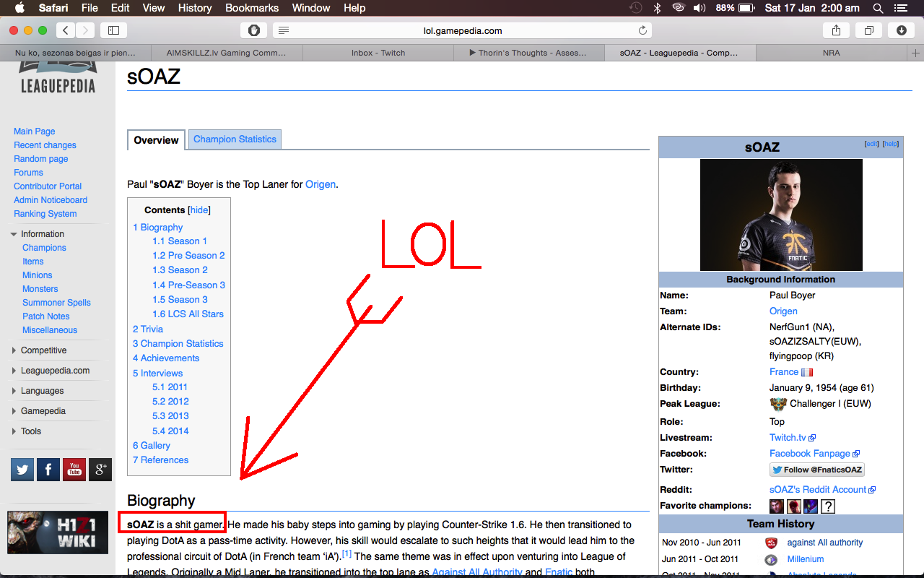Click the battery percentage indicator
The width and height of the screenshot is (924, 578).
point(725,8)
